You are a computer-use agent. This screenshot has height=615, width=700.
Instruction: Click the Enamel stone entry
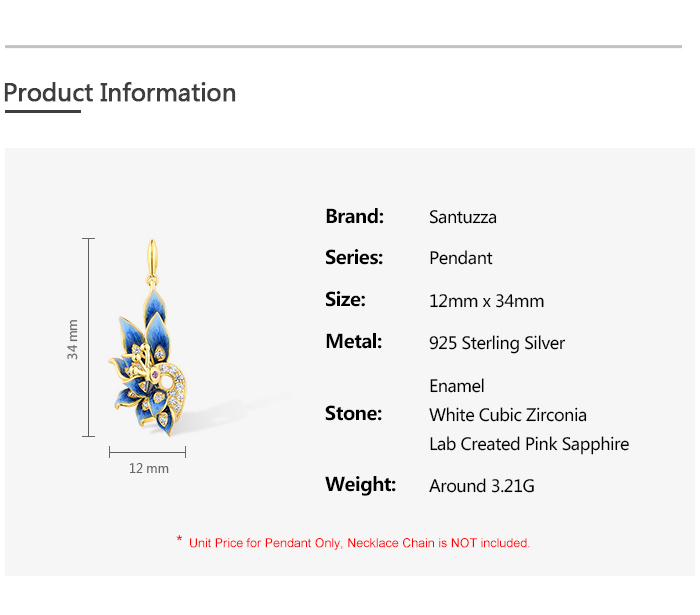[x=456, y=386]
